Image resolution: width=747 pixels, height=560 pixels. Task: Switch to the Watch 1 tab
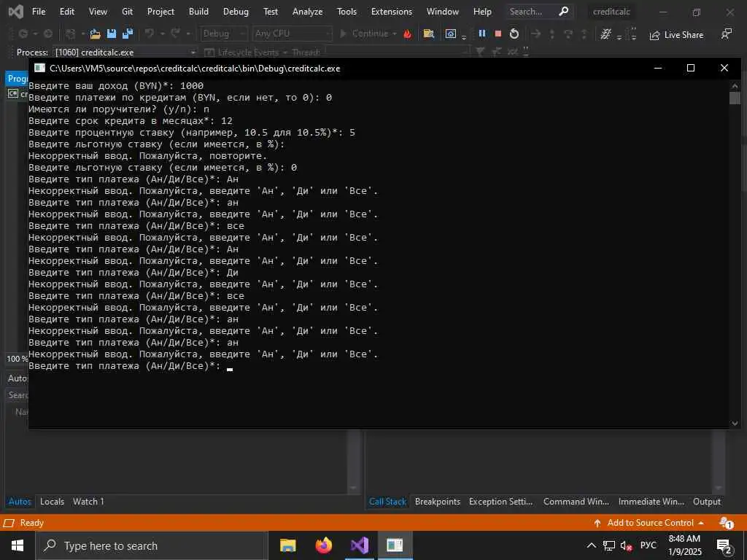(x=88, y=502)
